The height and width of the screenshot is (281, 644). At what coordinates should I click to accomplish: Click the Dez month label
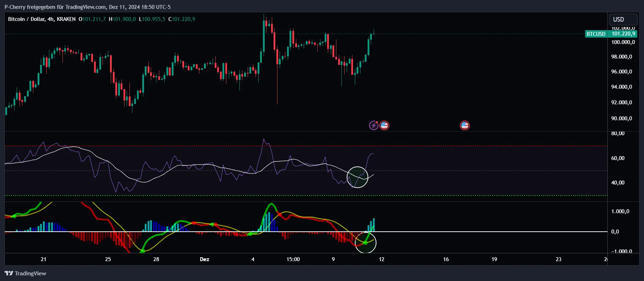[204, 259]
